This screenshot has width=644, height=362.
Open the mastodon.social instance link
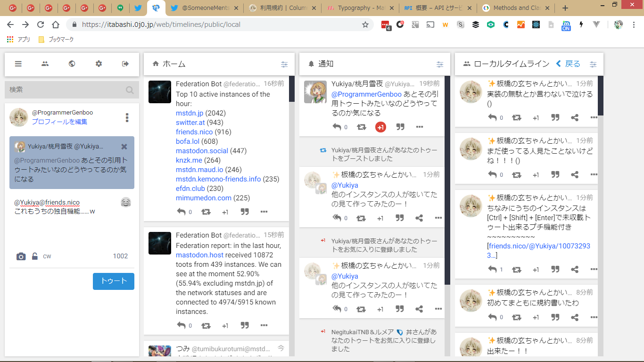click(x=202, y=151)
